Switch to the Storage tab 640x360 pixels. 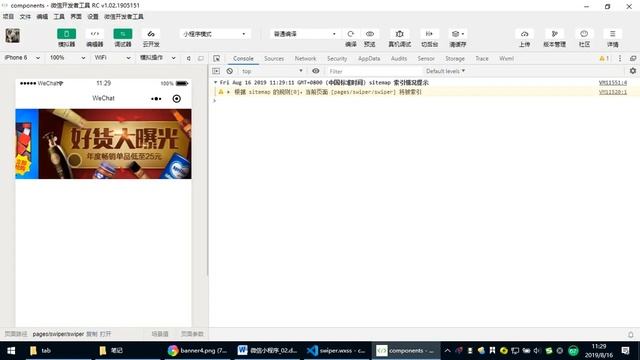[455, 59]
